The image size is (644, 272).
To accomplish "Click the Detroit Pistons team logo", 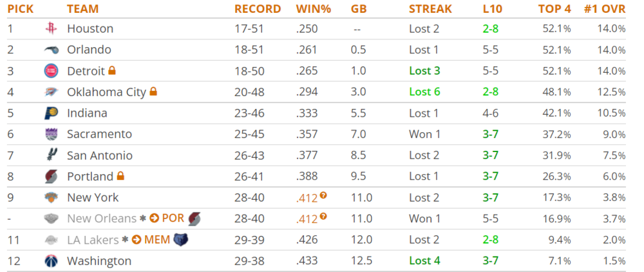I will click(x=51, y=71).
